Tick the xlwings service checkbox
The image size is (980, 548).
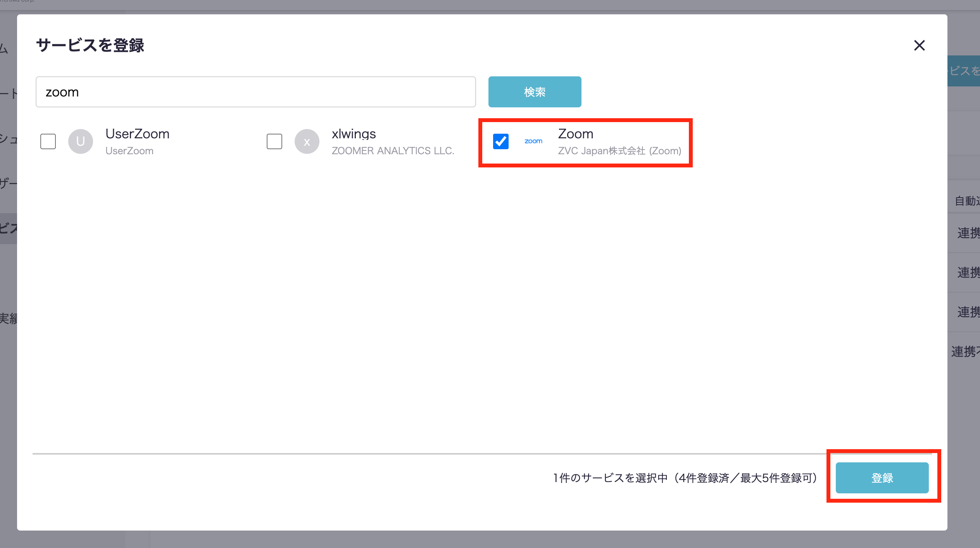pyautogui.click(x=274, y=141)
